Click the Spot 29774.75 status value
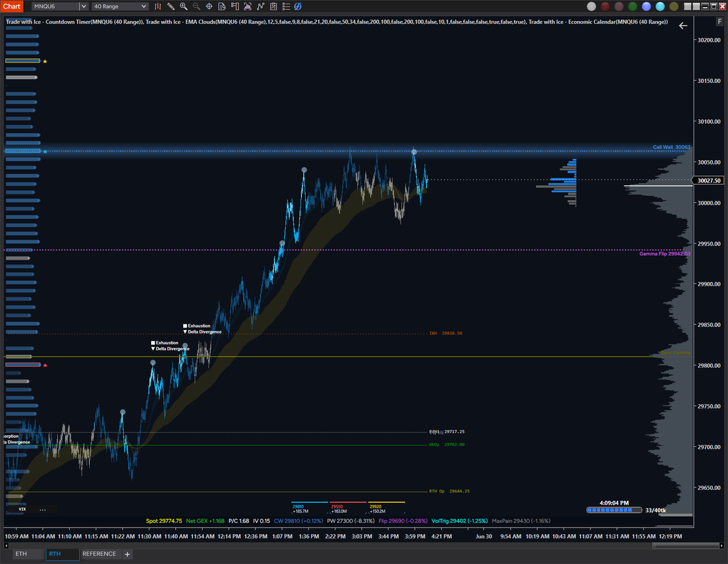Screen dimensions: 728x564 [165, 520]
